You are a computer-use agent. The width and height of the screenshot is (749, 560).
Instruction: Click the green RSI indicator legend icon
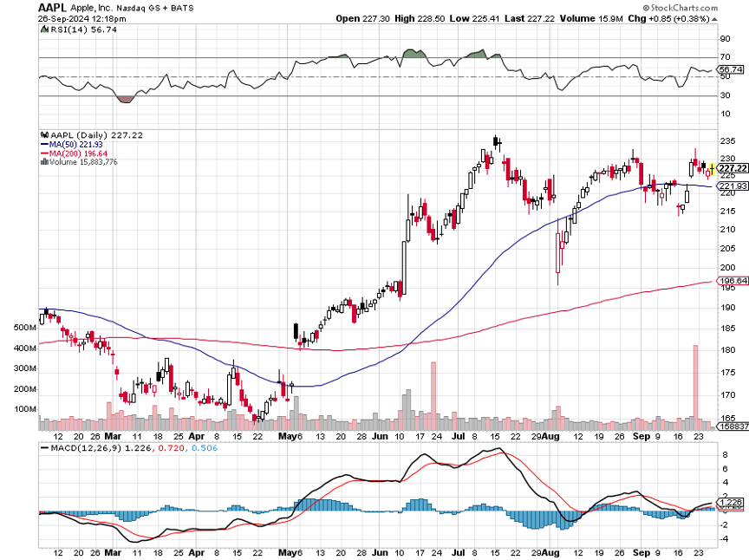(x=44, y=29)
